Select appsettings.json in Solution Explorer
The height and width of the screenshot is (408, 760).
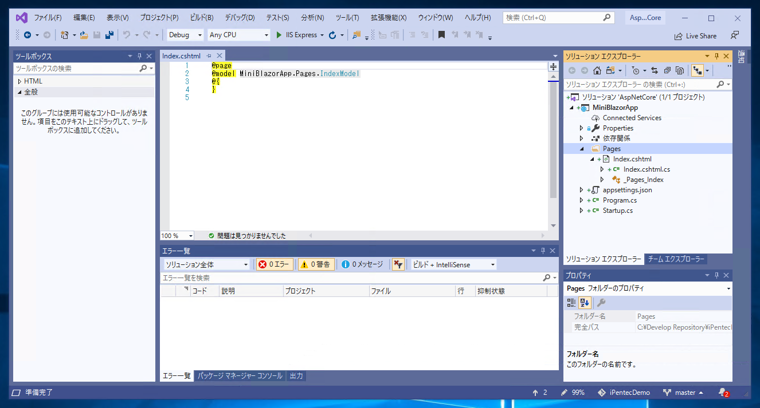pyautogui.click(x=627, y=190)
